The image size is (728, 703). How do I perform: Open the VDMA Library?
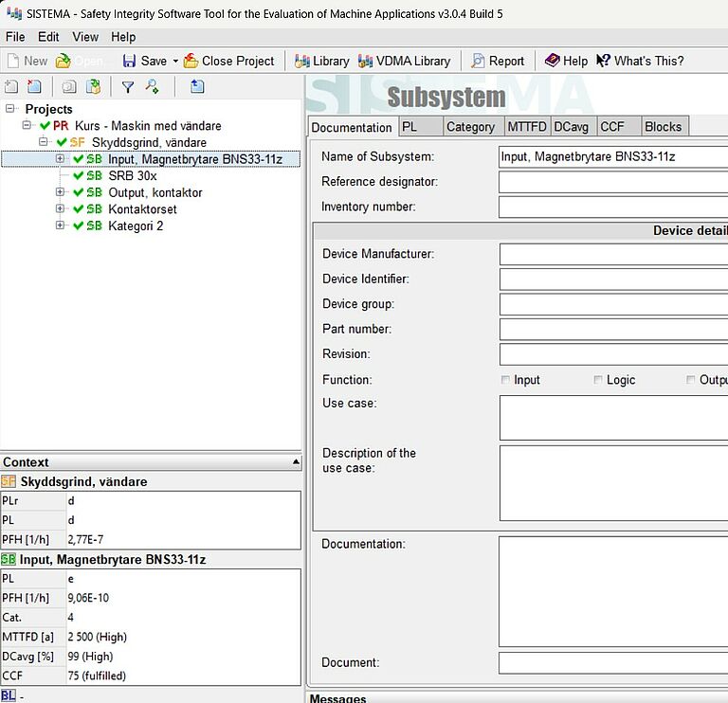click(404, 61)
